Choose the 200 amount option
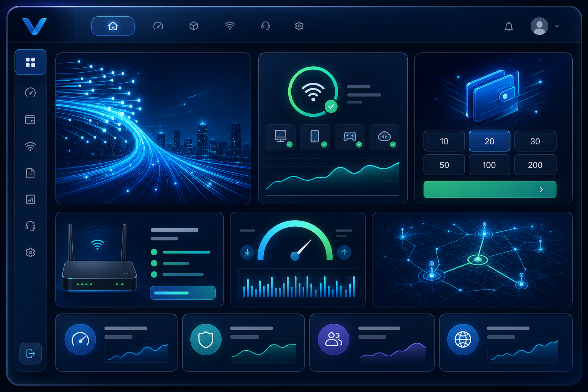 (x=535, y=165)
